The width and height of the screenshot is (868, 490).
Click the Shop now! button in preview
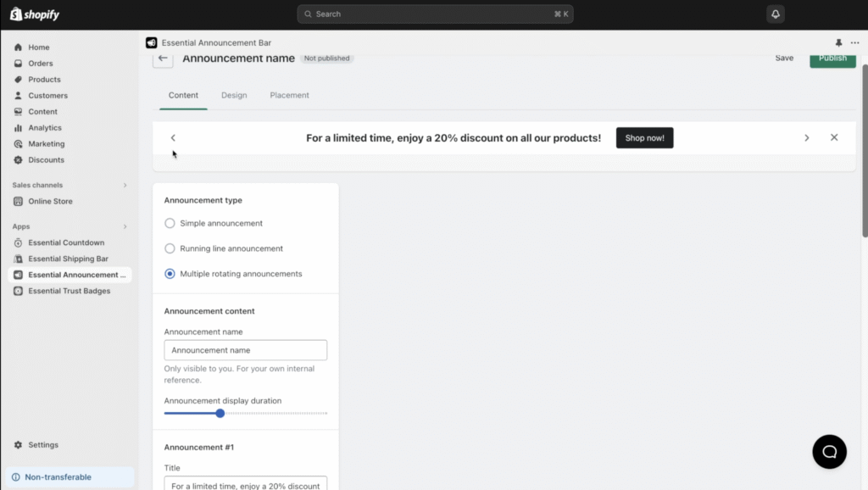[x=644, y=137]
